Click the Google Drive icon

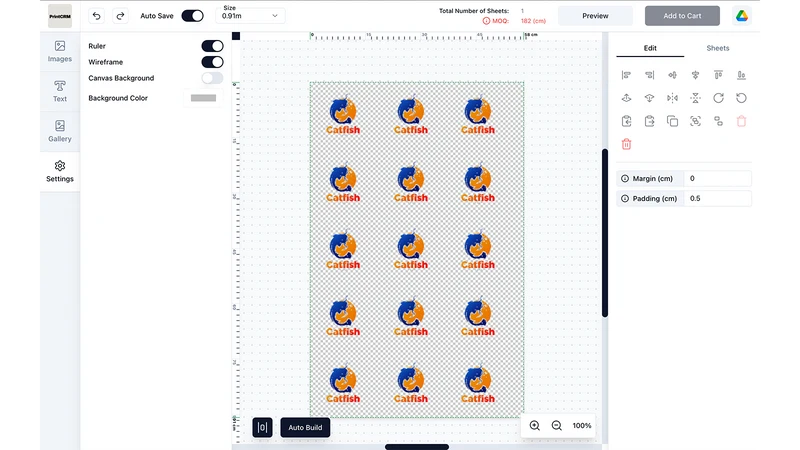click(742, 16)
